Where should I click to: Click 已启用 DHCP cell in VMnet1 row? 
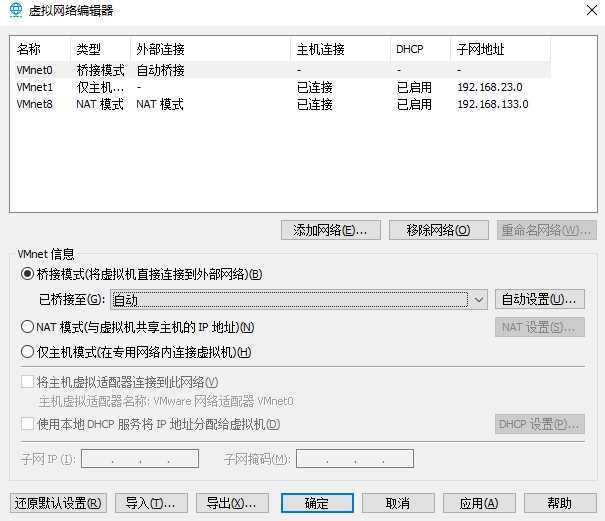[x=414, y=88]
